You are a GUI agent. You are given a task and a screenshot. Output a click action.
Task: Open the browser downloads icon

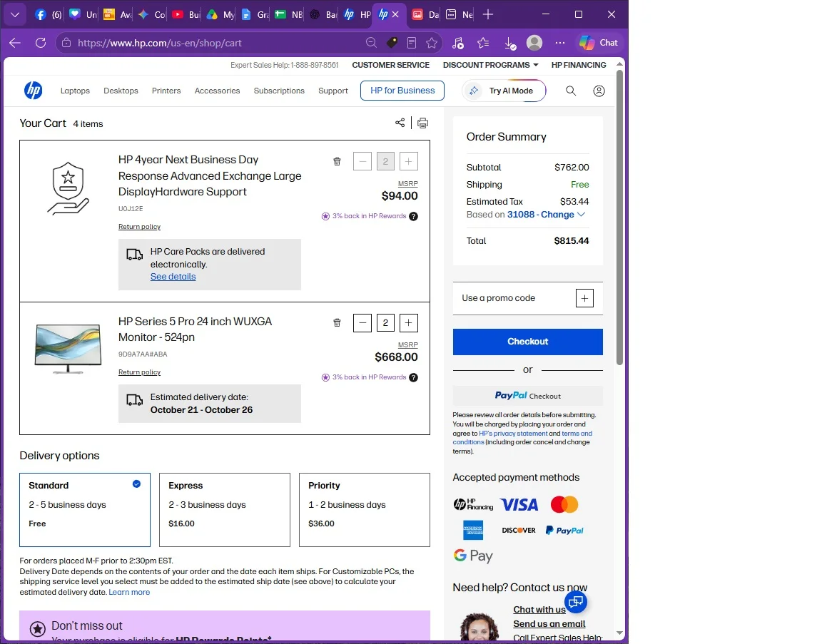click(509, 43)
